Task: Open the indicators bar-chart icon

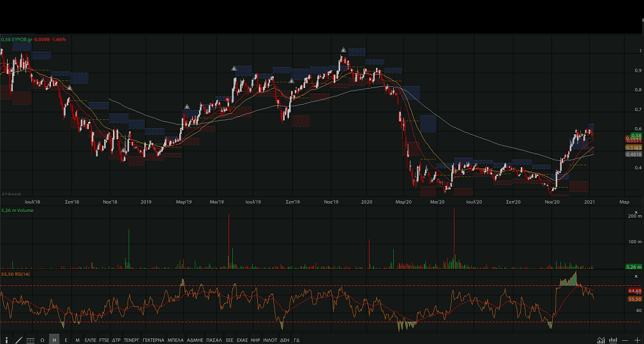Action: tap(613, 340)
